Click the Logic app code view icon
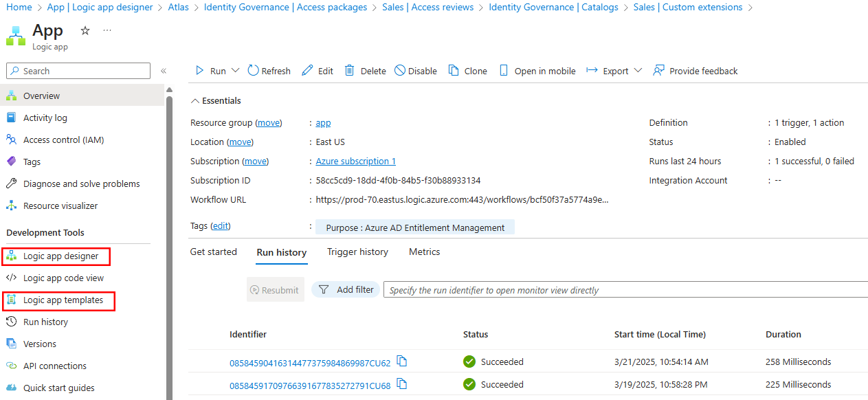868x400 pixels. (11, 278)
